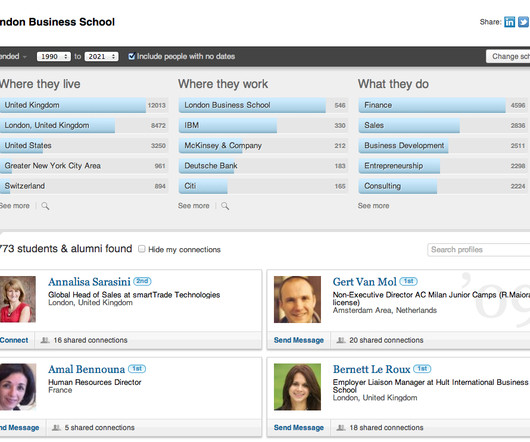
Task: Filter by Consulting bar
Action: click(443, 186)
